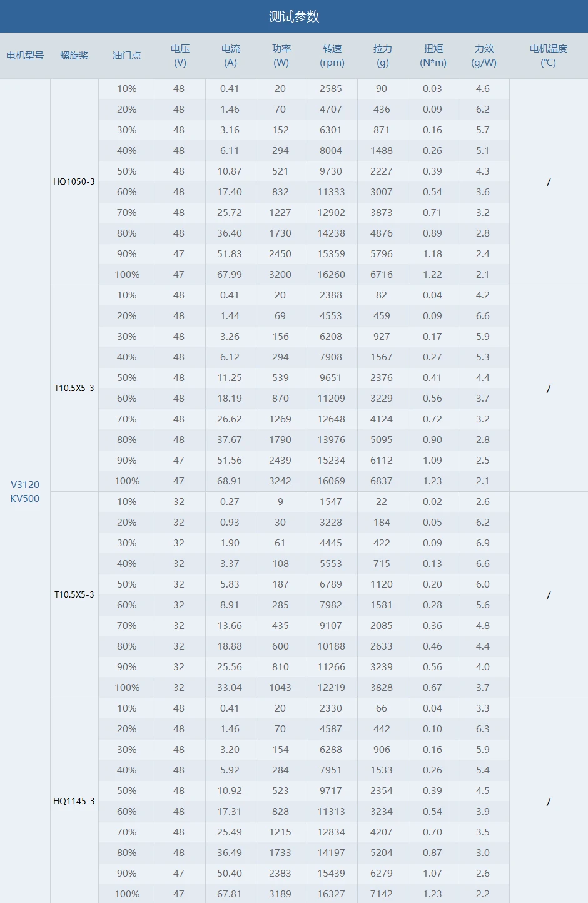
Task: Click the first T10.5X5-3 propeller cell
Action: coord(74,388)
